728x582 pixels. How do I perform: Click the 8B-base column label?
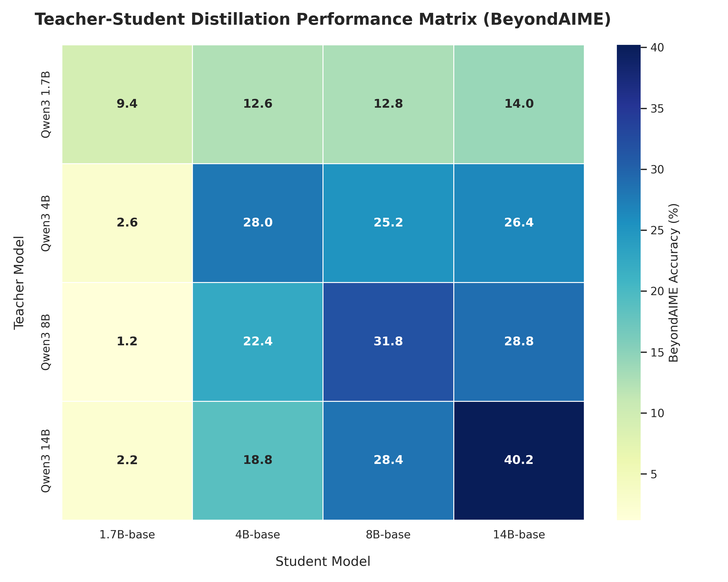click(388, 535)
